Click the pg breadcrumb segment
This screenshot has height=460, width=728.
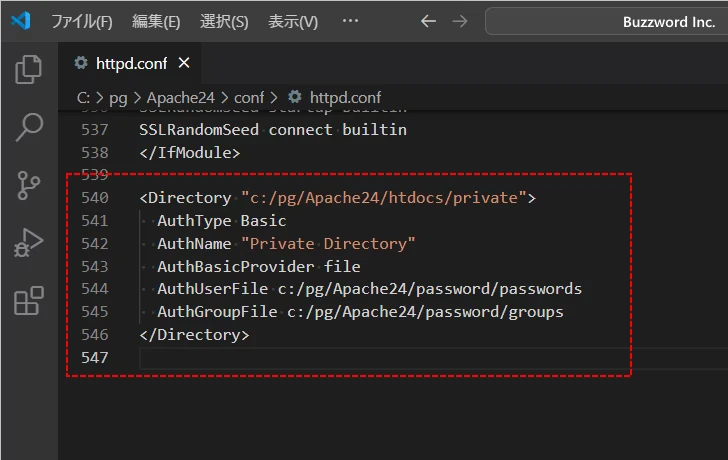[x=119, y=97]
